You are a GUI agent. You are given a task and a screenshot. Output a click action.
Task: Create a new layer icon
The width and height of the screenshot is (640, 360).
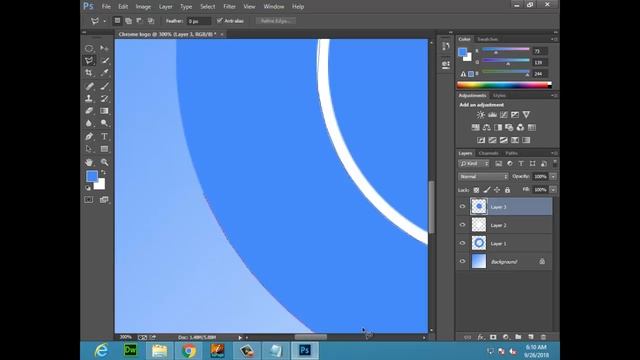point(531,337)
